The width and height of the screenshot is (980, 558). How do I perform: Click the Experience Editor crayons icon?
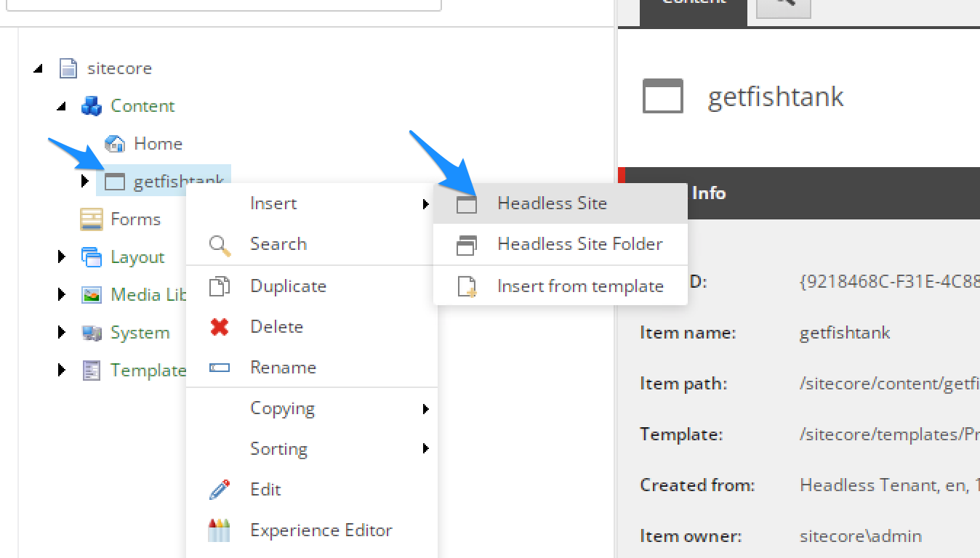pos(219,530)
